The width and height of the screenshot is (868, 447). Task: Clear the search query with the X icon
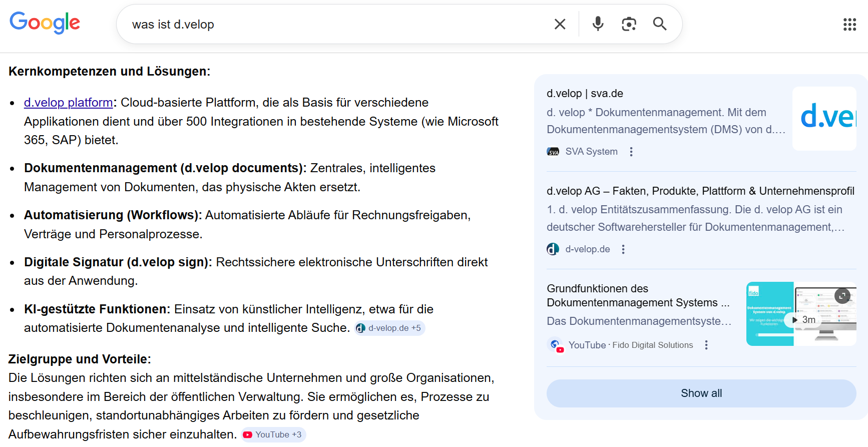click(560, 24)
